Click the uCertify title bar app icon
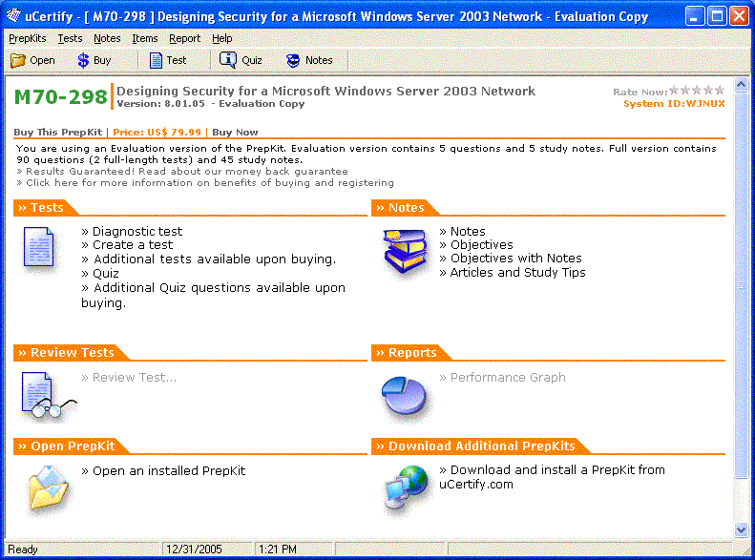755x560 pixels. tap(13, 16)
